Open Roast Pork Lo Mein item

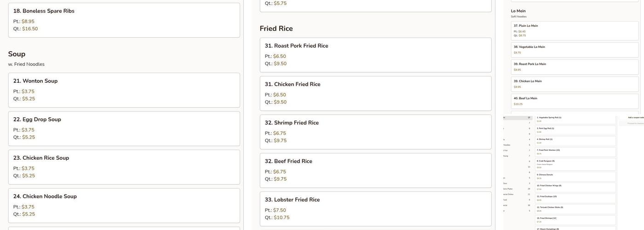click(575, 67)
